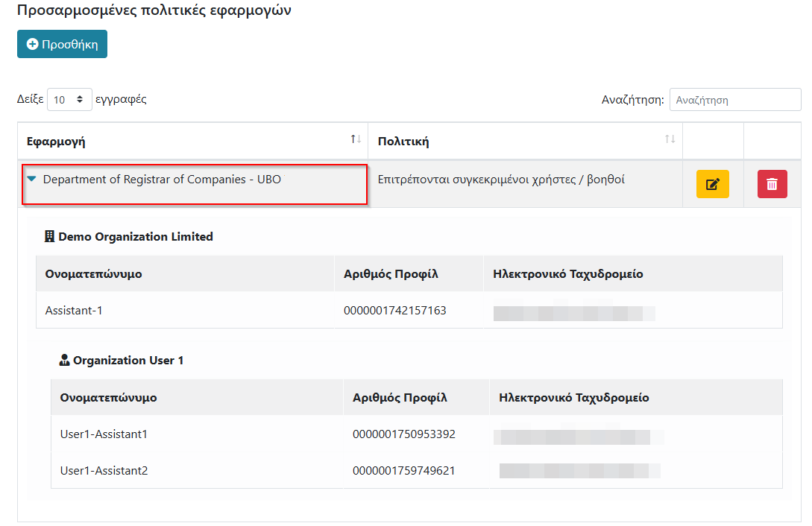Screen dimensions: 812x526
Task: Click profile number 0000001750953392
Action: [x=403, y=434]
